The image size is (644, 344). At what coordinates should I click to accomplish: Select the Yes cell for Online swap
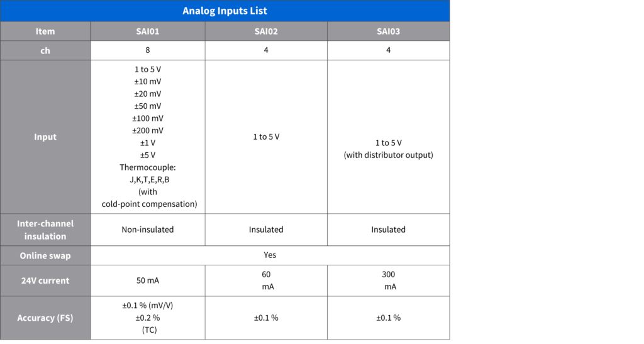(x=270, y=255)
